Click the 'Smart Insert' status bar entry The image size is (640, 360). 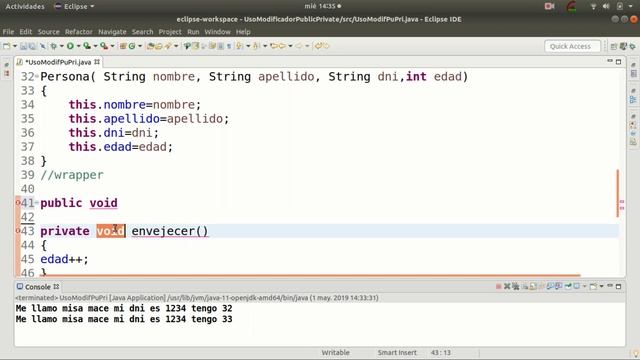pos(397,353)
